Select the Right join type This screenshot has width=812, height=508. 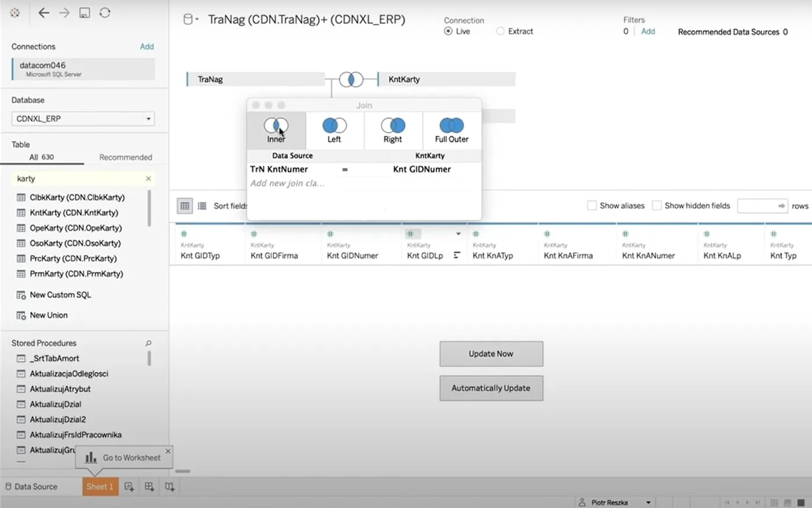click(393, 130)
